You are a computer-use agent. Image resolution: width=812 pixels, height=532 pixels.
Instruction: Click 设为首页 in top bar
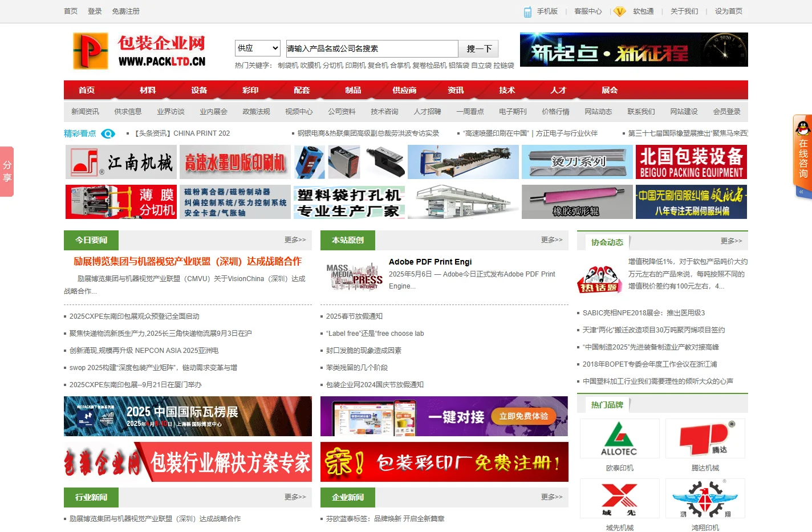[729, 11]
